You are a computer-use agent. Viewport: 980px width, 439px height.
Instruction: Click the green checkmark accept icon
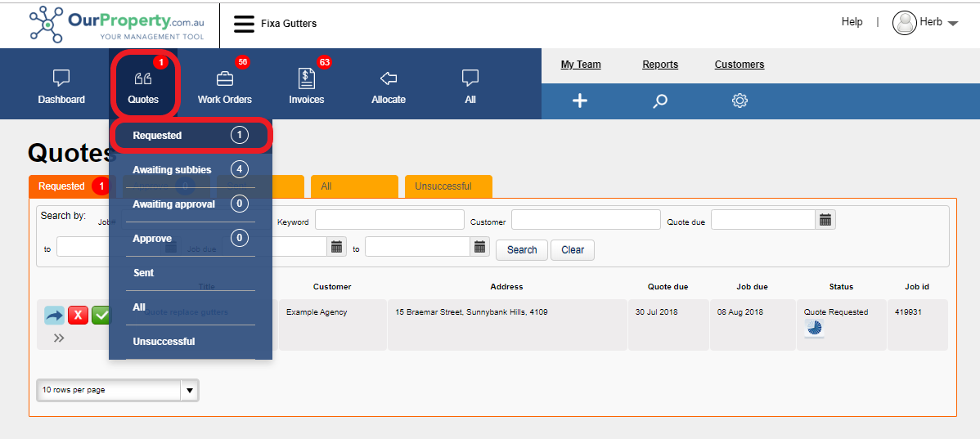pos(101,316)
